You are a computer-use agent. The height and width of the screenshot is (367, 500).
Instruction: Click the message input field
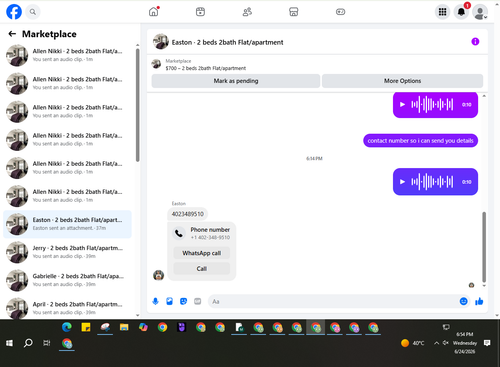[x=333, y=301]
